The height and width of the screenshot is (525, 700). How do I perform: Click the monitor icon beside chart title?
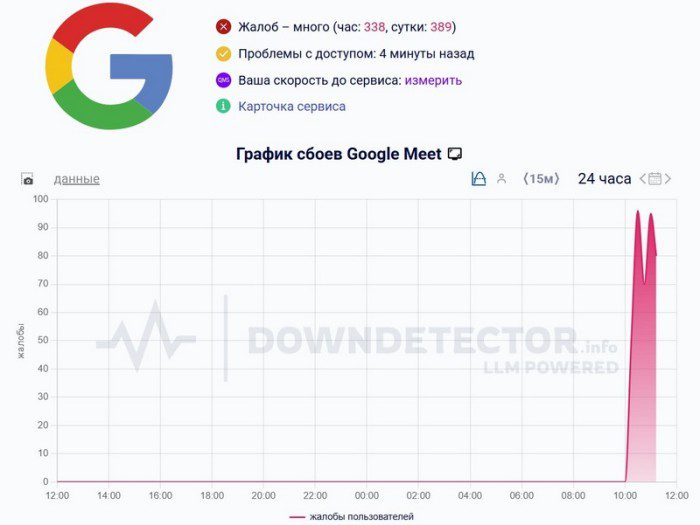point(455,154)
